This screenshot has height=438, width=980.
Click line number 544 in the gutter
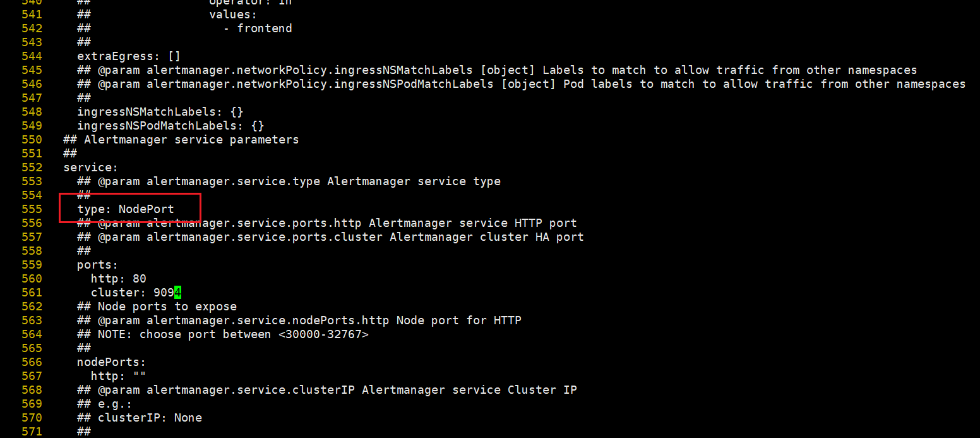(x=32, y=56)
